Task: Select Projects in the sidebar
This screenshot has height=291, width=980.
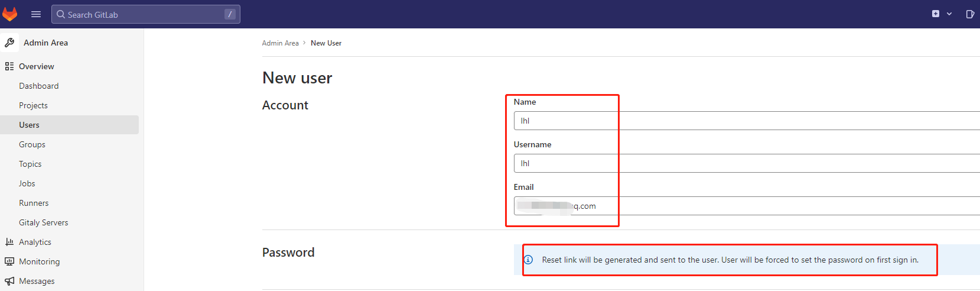Action: point(33,105)
